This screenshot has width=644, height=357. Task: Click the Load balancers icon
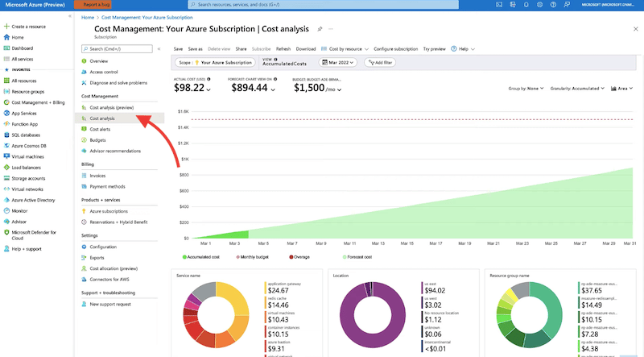pos(6,168)
